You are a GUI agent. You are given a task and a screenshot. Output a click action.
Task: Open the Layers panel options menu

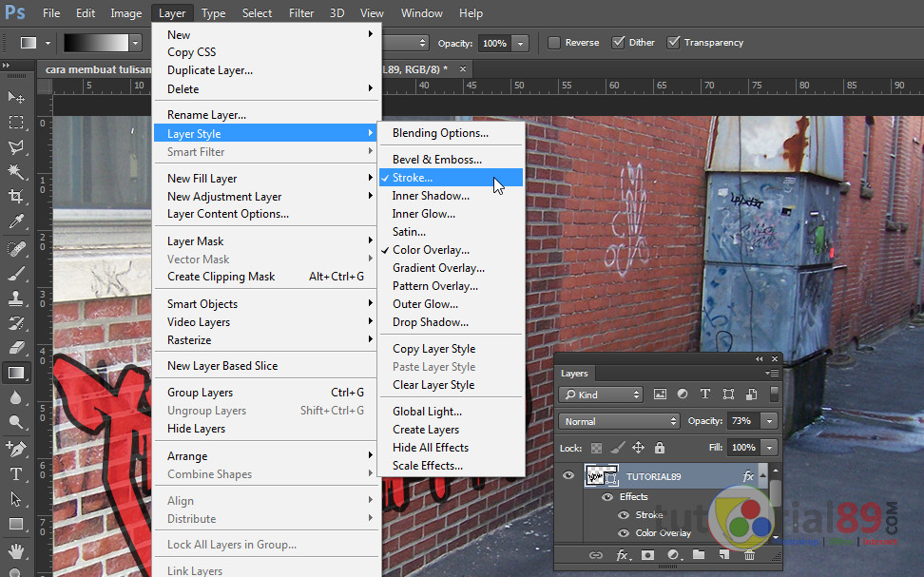click(x=772, y=373)
